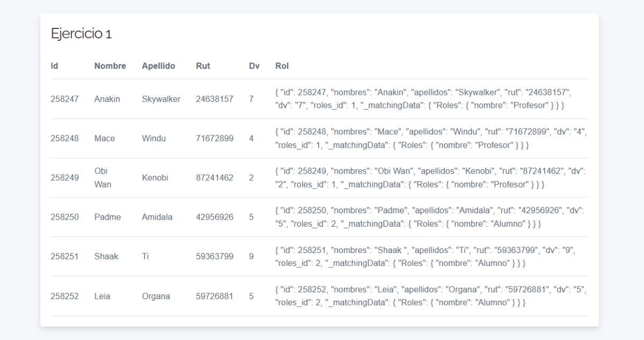
Task: Click rut value 87241462
Action: tap(215, 178)
